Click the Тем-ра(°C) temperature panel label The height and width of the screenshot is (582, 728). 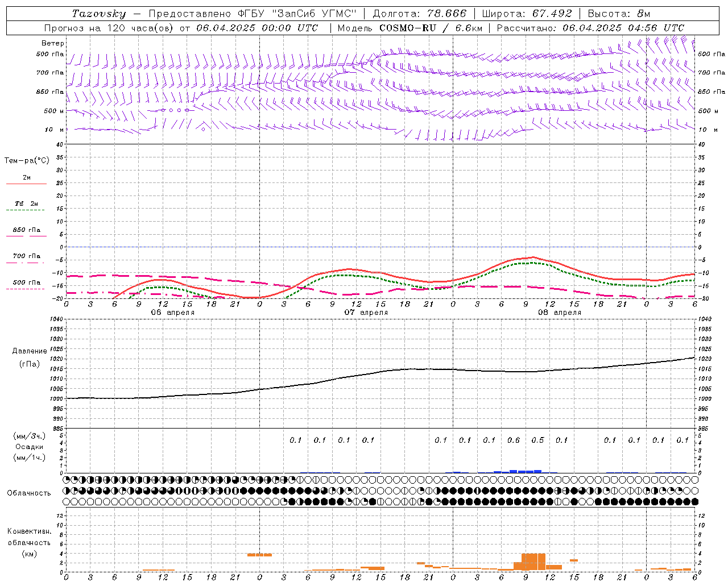tap(27, 161)
